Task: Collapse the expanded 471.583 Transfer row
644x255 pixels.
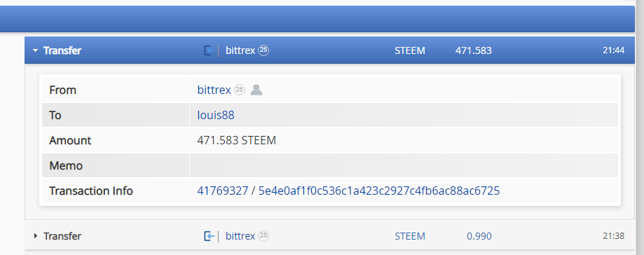Action: coord(35,50)
